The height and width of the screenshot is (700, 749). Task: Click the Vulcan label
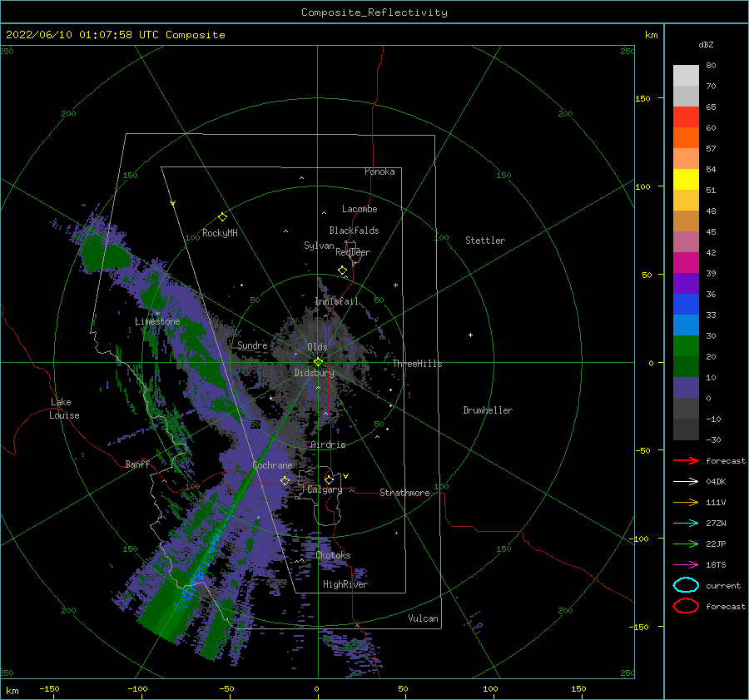pyautogui.click(x=424, y=618)
